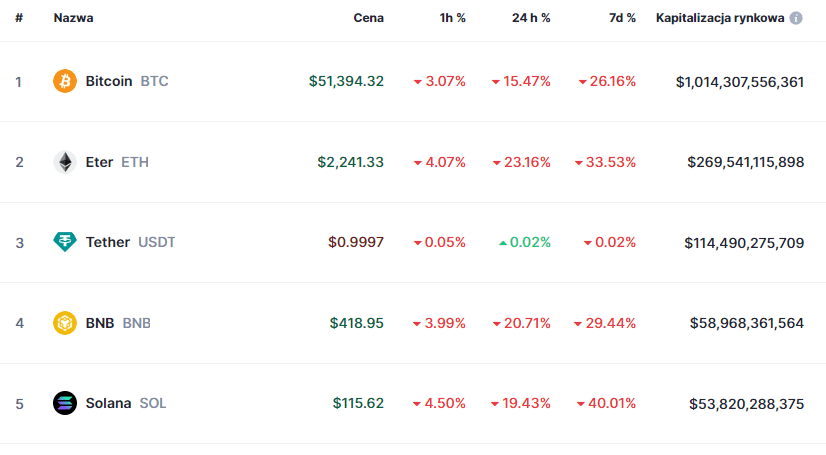Open the Bitcoin coin name link

point(109,81)
